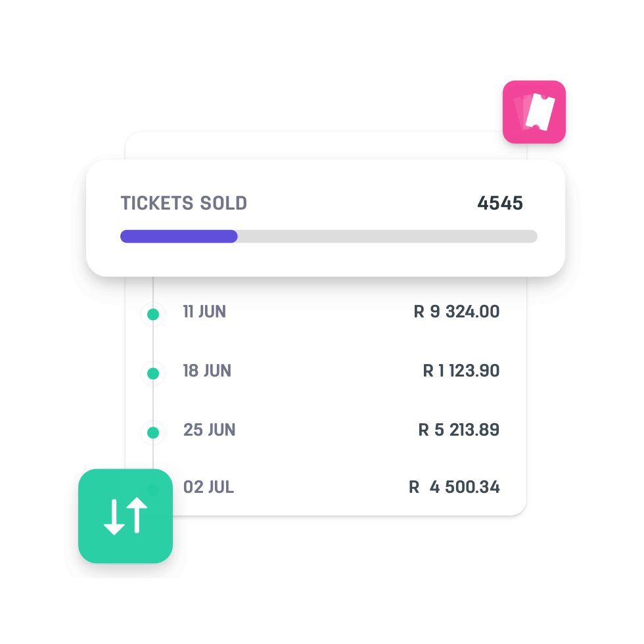Click the grey unfilled progress track
The height and width of the screenshot is (644, 644).
(386, 237)
